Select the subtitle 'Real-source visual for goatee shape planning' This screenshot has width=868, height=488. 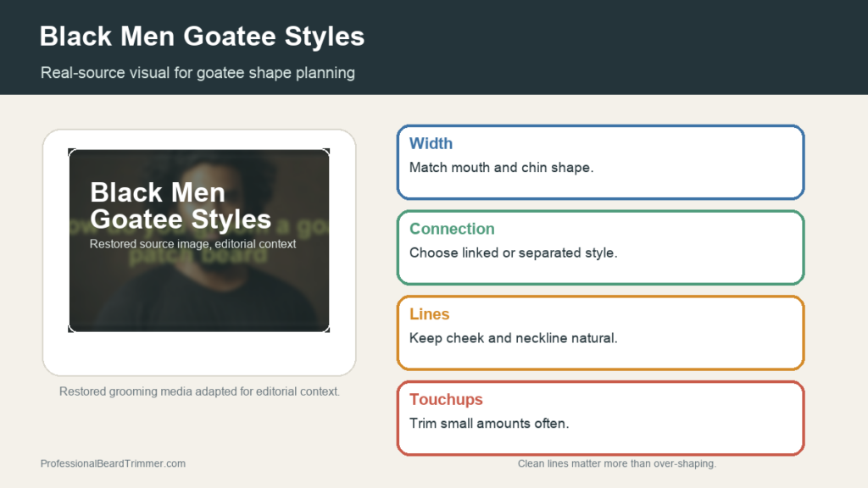click(x=198, y=73)
